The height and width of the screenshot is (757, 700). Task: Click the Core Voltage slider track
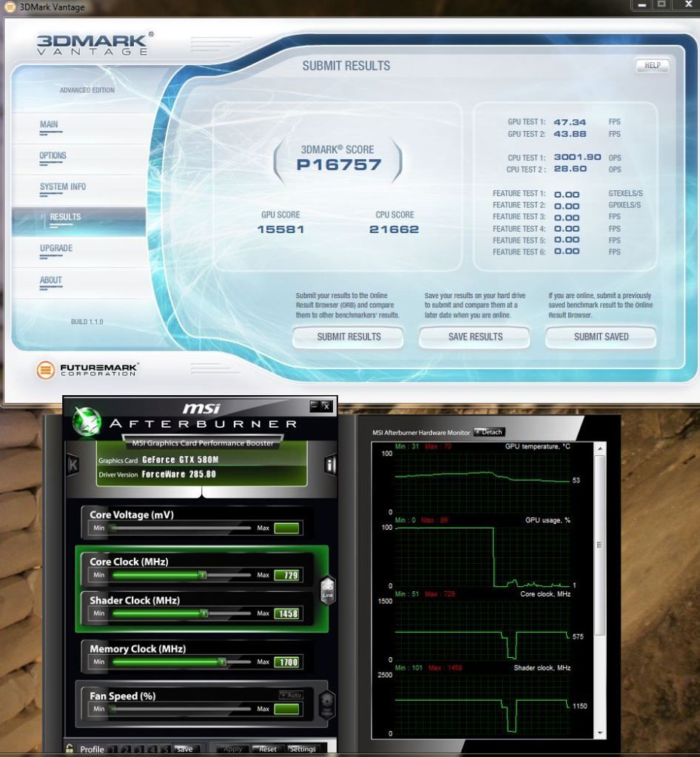(x=181, y=528)
